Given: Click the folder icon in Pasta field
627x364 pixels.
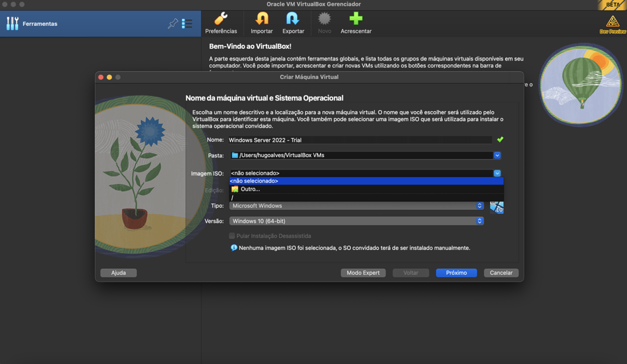Looking at the screenshot, I should 234,155.
